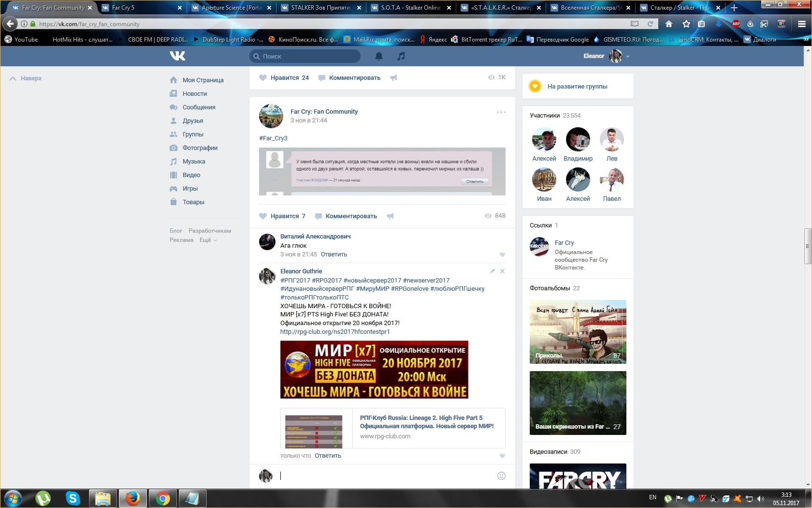This screenshot has height=508, width=812.
Task: Expand Ещё footer menu
Action: click(x=208, y=240)
